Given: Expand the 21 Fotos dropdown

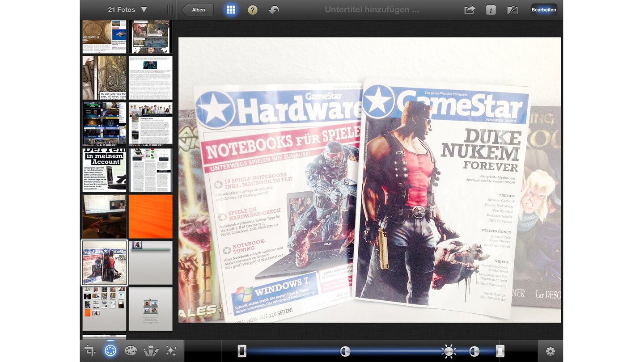Looking at the screenshot, I should click(x=127, y=9).
